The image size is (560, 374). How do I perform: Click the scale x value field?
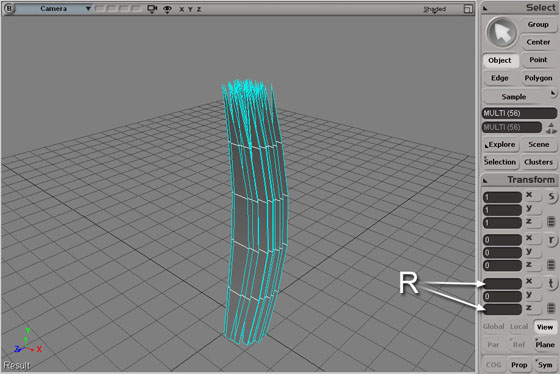click(502, 197)
